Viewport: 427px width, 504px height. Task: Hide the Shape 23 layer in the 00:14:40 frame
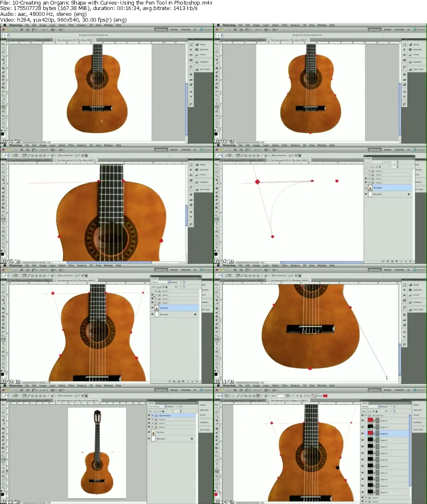363,433
